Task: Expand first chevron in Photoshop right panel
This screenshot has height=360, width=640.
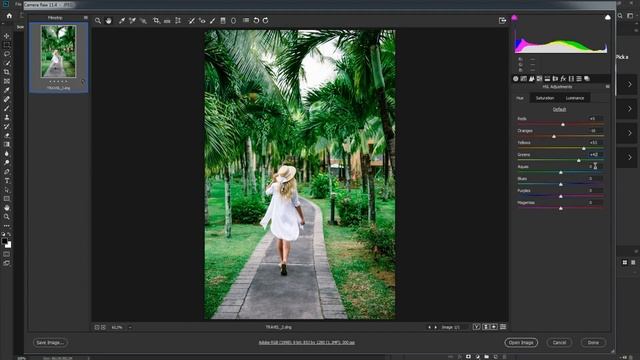Action: pyautogui.click(x=630, y=84)
